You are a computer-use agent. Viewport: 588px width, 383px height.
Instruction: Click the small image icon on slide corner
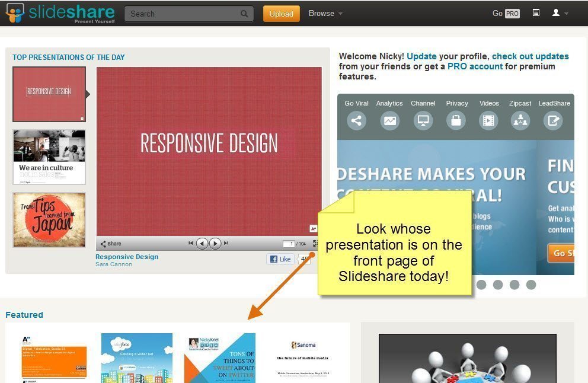coord(313,228)
